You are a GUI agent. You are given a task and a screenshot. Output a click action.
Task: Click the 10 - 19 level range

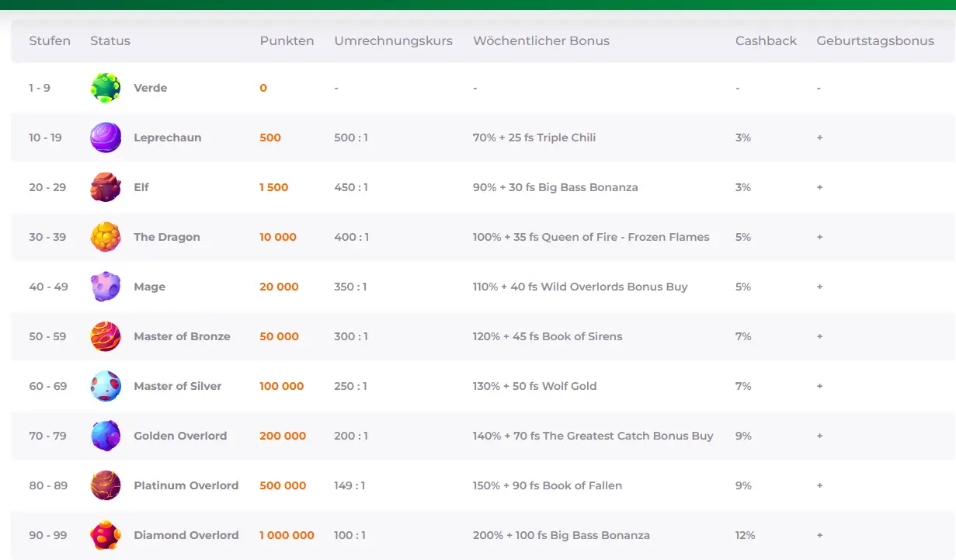45,137
